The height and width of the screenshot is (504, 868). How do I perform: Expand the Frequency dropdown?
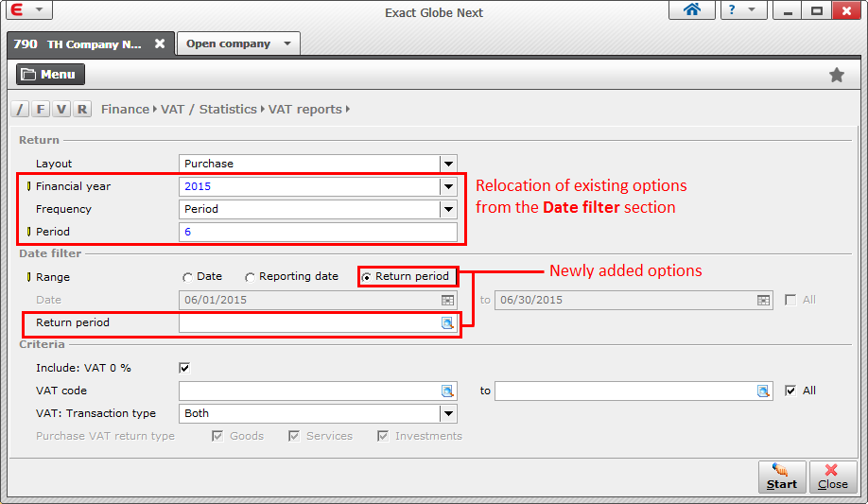(448, 209)
